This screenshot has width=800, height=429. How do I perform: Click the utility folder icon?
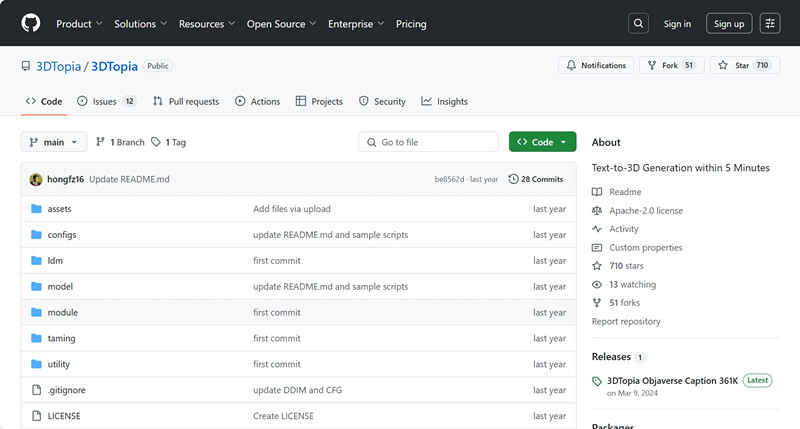tap(36, 364)
